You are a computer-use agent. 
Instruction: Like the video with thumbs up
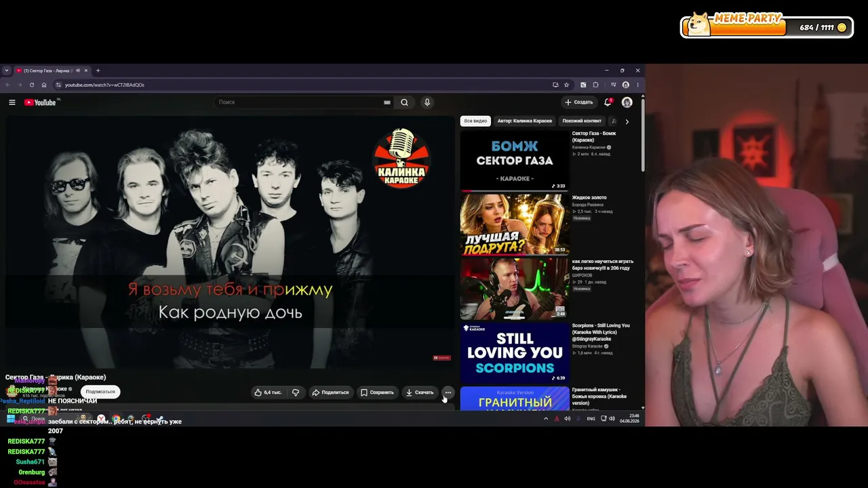coord(268,392)
